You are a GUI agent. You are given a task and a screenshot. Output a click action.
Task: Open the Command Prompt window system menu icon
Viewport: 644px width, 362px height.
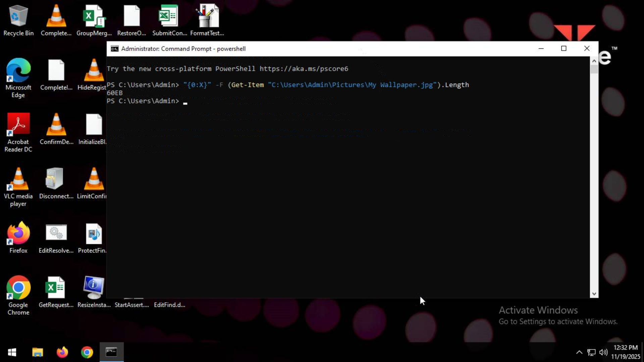[x=114, y=49]
